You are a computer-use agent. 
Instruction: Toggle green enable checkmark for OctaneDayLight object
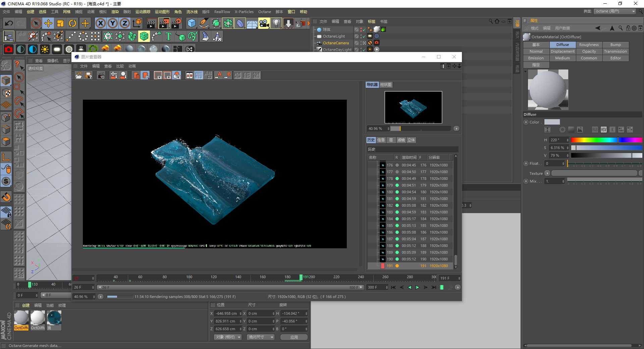(364, 50)
